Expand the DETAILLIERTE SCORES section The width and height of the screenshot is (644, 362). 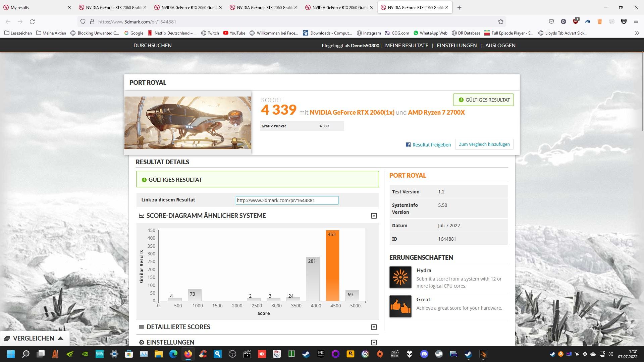(374, 327)
